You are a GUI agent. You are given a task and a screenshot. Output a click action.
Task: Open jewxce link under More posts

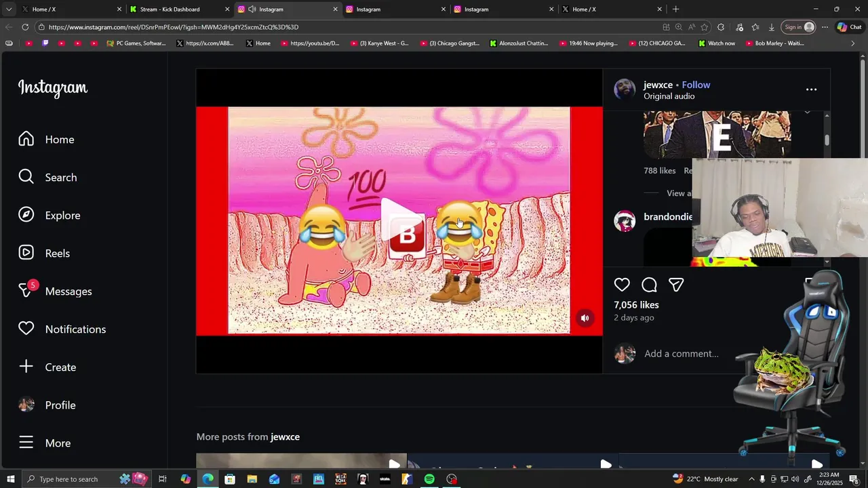tap(285, 436)
